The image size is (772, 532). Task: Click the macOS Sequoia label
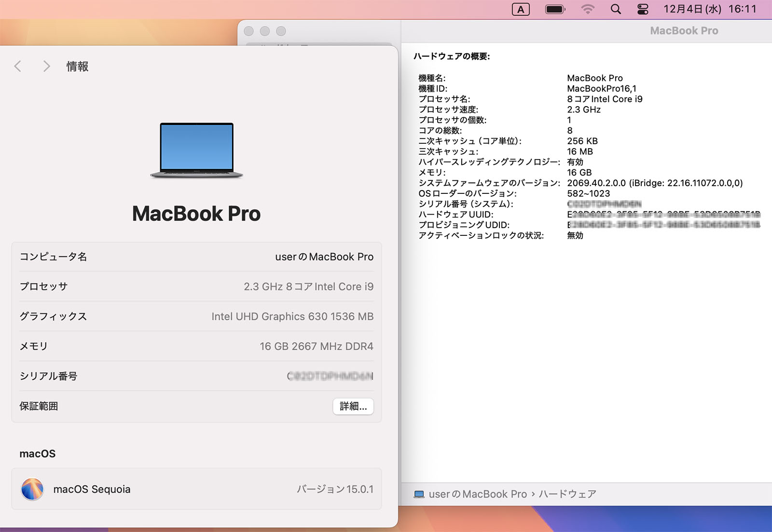(x=92, y=489)
